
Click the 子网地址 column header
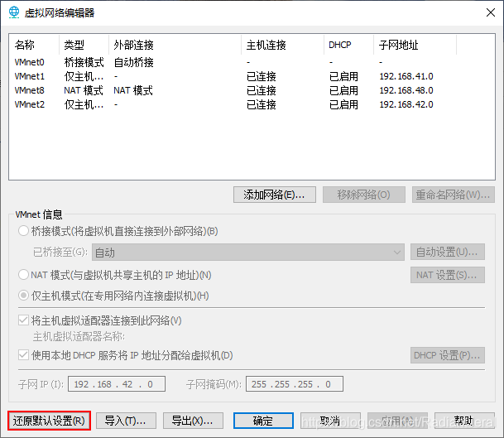pyautogui.click(x=415, y=45)
